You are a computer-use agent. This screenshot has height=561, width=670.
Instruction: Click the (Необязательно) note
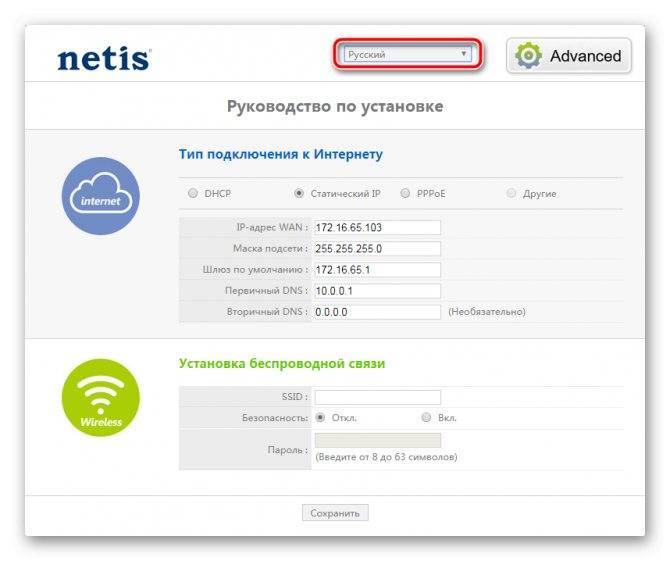[x=487, y=312]
